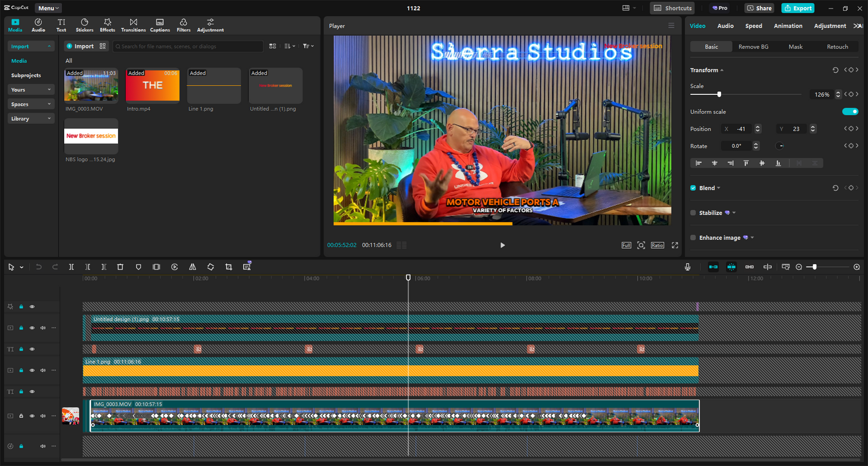Open the Captions panel
This screenshot has height=466, width=868.
[x=160, y=25]
